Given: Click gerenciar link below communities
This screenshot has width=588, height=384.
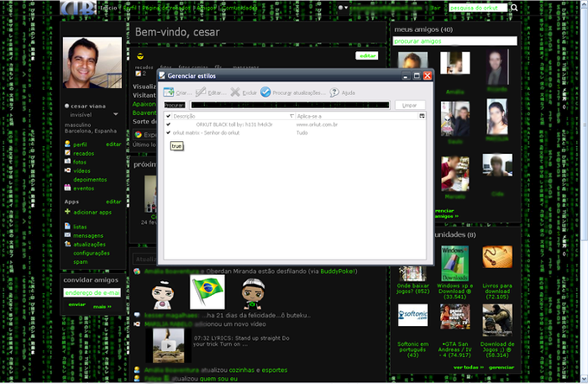Looking at the screenshot, I should 502,367.
